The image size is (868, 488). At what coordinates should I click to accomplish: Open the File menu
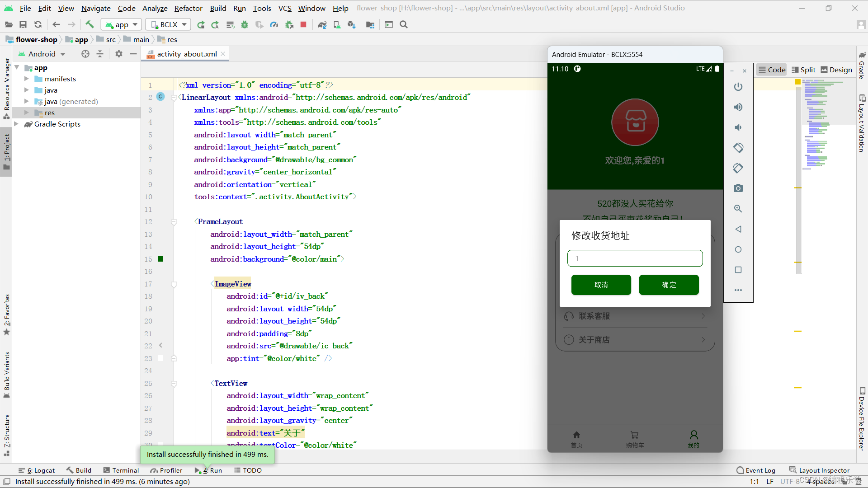(25, 8)
